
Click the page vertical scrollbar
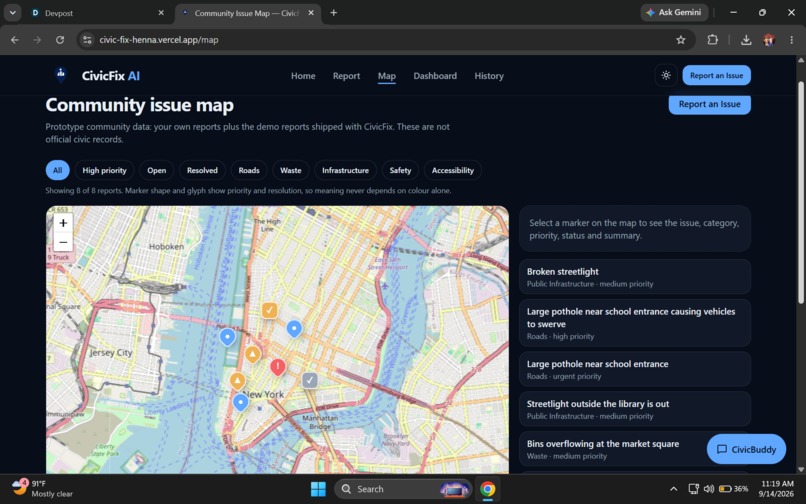[800, 193]
